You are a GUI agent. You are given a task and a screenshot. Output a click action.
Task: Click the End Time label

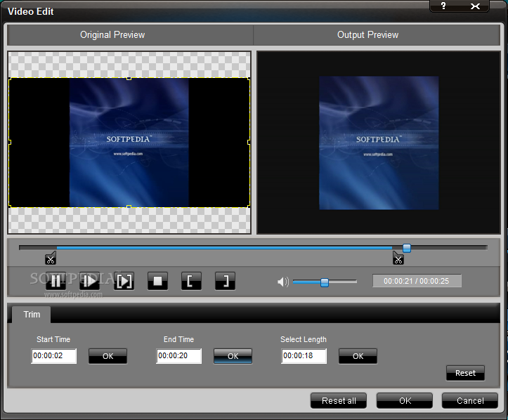tap(179, 339)
